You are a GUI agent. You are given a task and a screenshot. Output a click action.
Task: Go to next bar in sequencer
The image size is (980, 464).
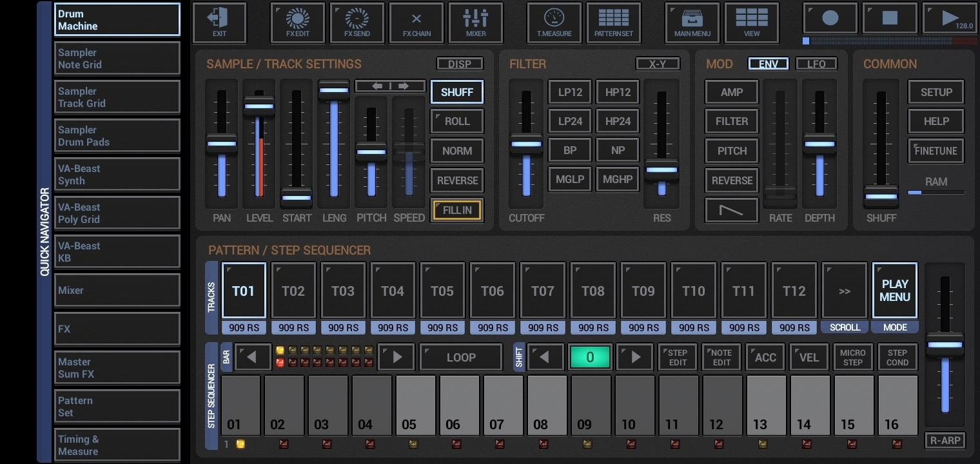[397, 357]
